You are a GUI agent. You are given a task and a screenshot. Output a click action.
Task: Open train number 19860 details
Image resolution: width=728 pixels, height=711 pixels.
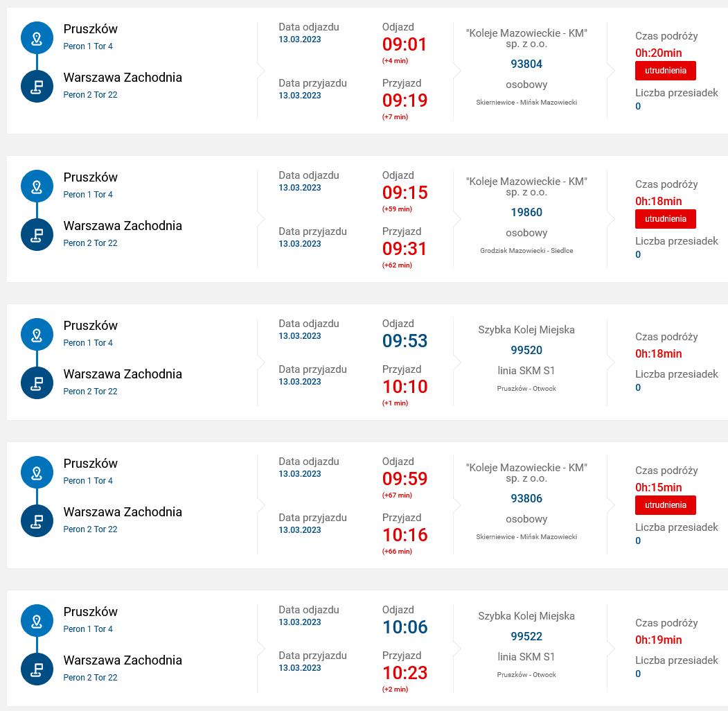pos(526,212)
